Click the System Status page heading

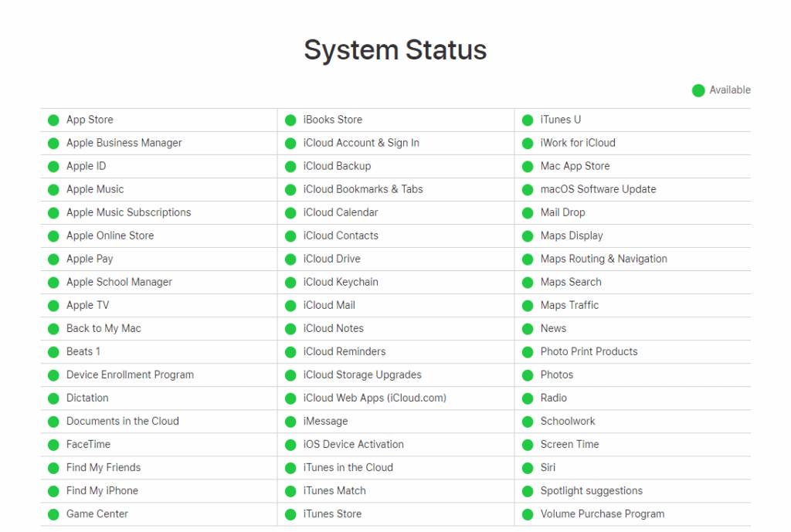(x=395, y=50)
